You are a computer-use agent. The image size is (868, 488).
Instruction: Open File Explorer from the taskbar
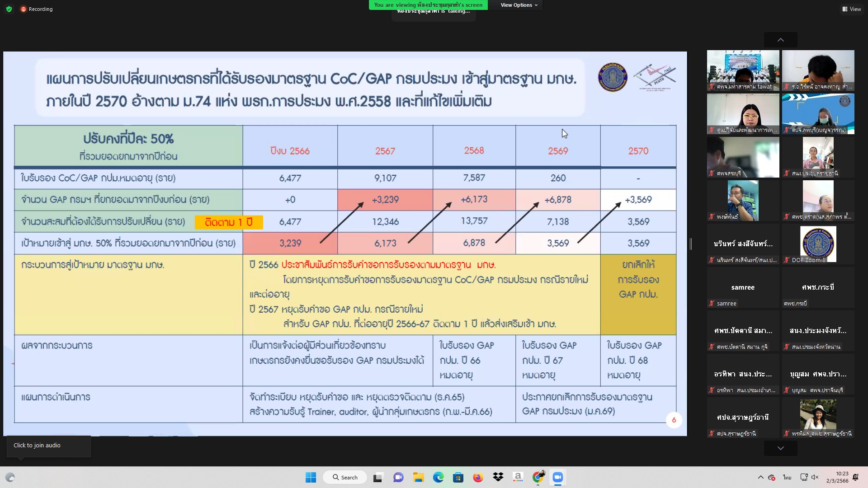[418, 477]
